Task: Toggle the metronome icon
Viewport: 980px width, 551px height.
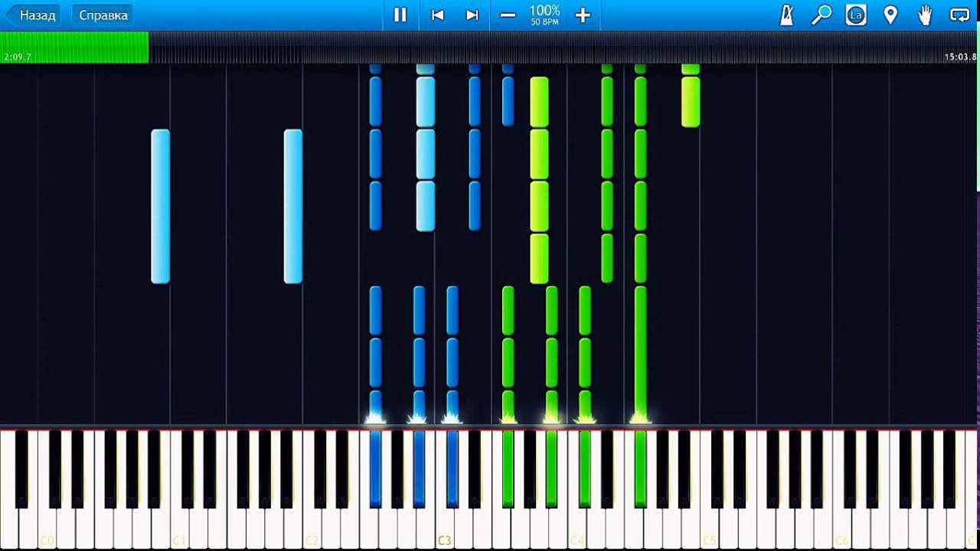Action: (786, 15)
